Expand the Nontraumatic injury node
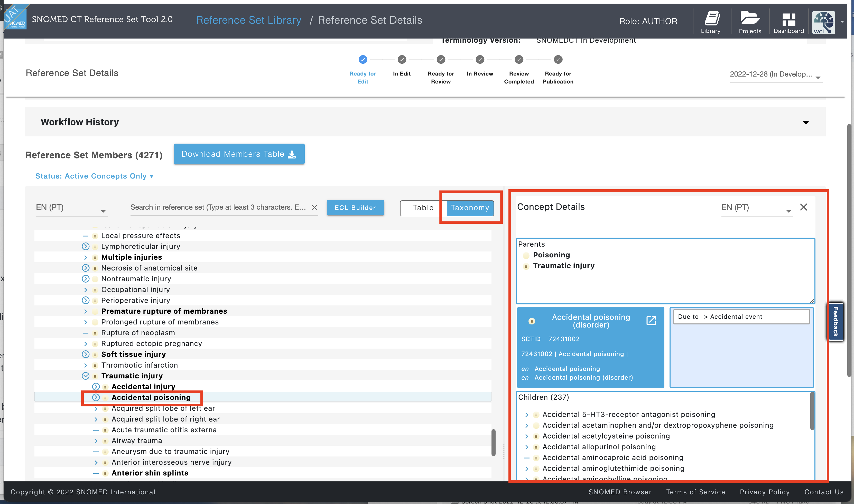The height and width of the screenshot is (504, 854). tap(86, 279)
